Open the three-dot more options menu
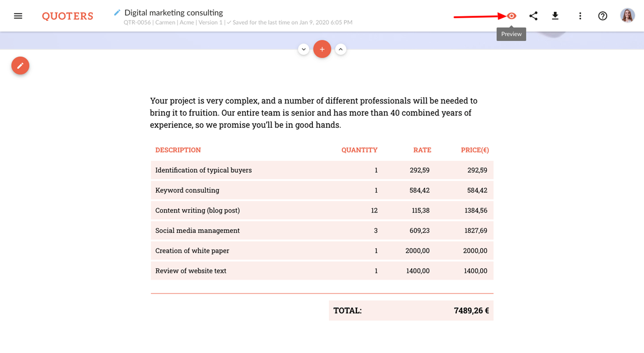The height and width of the screenshot is (353, 644). coord(580,16)
